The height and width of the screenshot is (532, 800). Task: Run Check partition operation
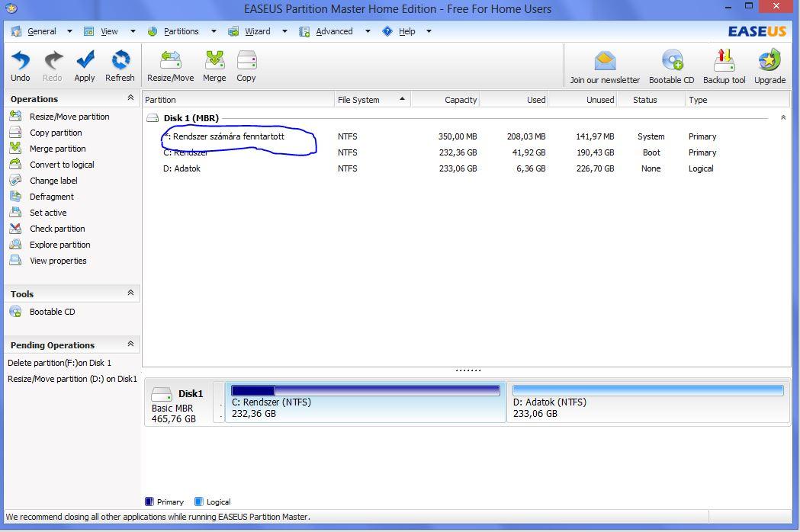click(x=57, y=229)
